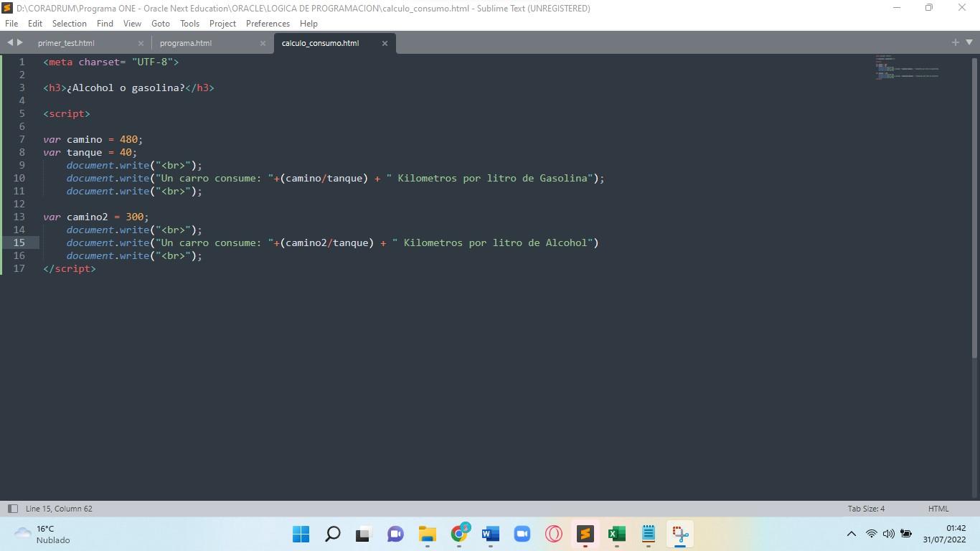
Task: Click the value 300 in camino2
Action: pyautogui.click(x=134, y=217)
